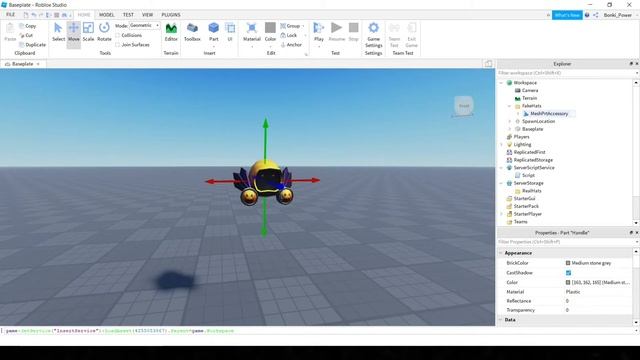
Task: Select the Baseplate document tab
Action: point(22,64)
